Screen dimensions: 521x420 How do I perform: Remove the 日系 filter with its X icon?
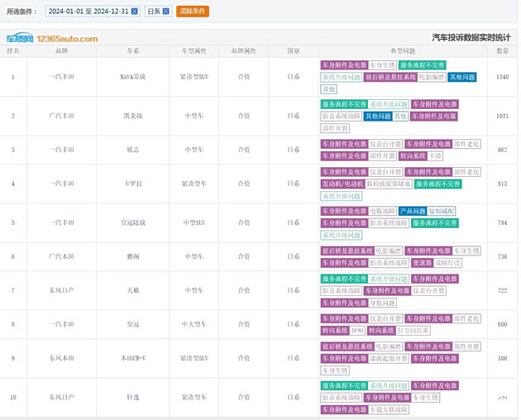[165, 12]
